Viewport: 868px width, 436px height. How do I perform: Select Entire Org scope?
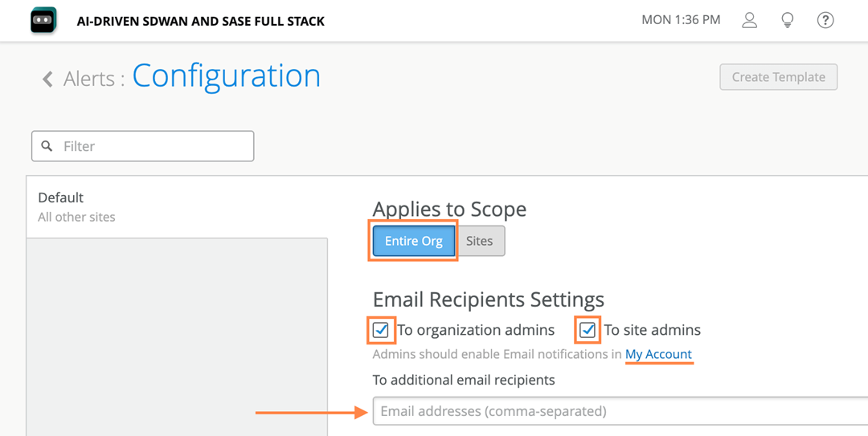(413, 241)
